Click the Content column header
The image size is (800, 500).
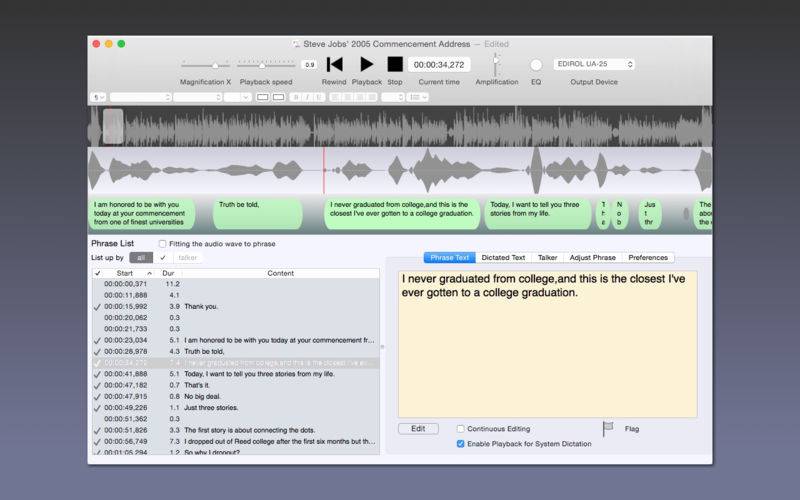(281, 273)
